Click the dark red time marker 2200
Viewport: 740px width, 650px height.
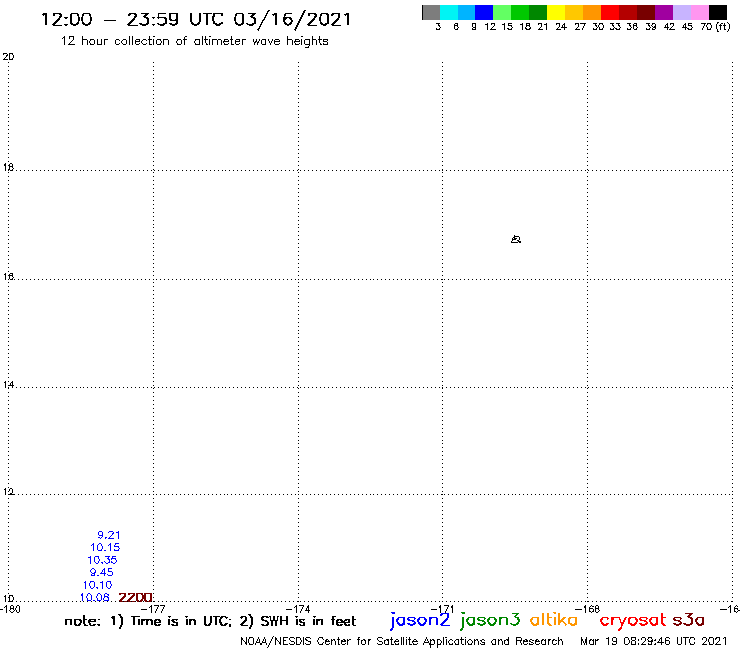coord(135,598)
